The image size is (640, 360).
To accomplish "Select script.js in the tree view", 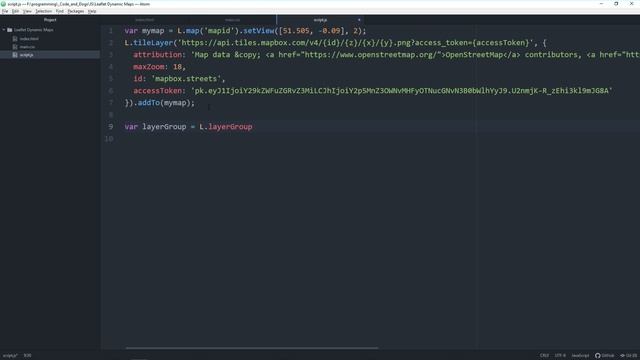I will (26, 55).
